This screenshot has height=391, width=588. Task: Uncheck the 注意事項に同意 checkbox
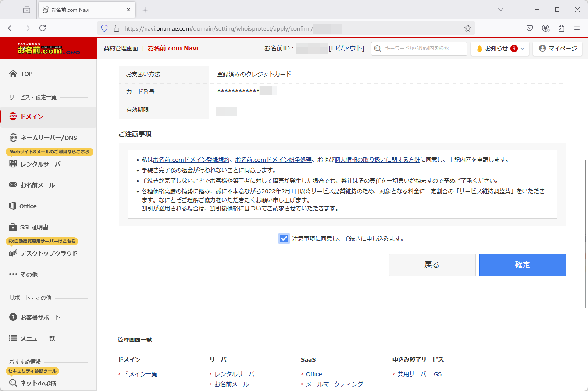[x=284, y=238]
